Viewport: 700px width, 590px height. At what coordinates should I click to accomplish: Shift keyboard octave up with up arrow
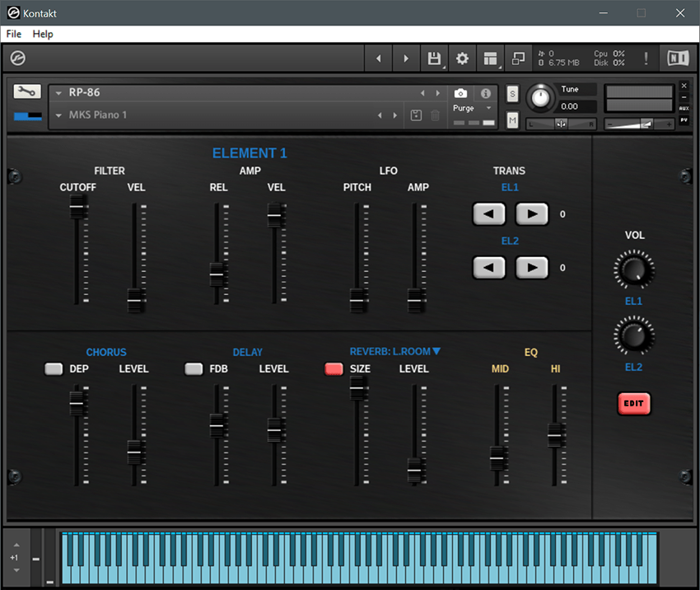point(16,545)
